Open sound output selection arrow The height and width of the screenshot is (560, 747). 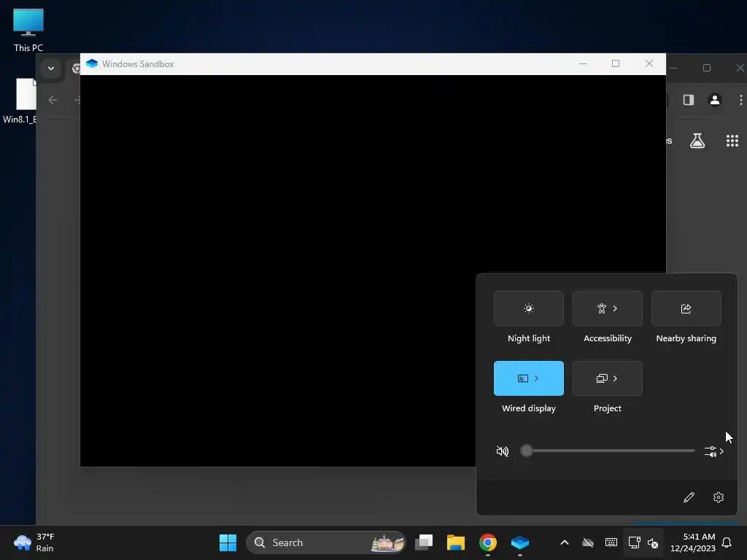pyautogui.click(x=713, y=451)
